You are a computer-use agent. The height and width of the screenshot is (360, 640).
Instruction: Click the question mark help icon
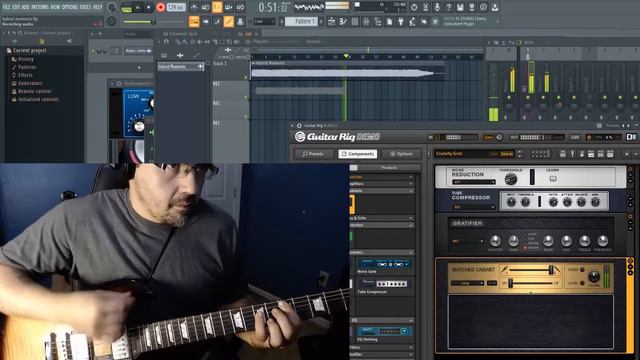[x=449, y=7]
